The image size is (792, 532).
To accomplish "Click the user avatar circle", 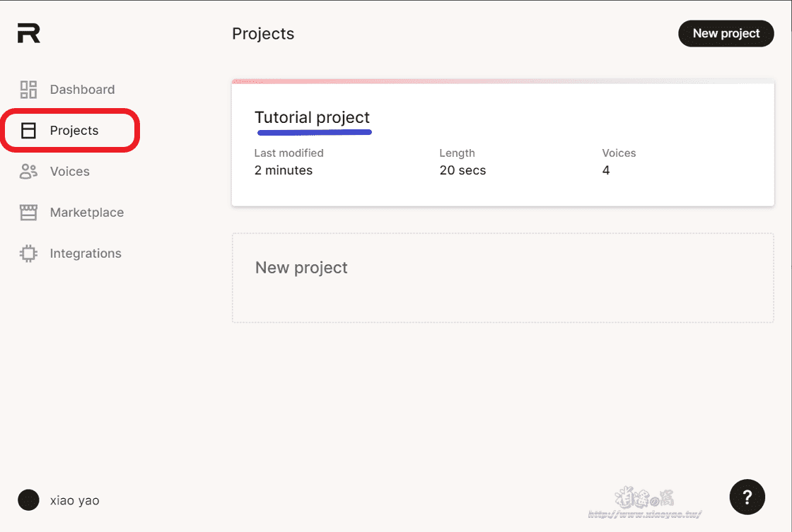I will pyautogui.click(x=28, y=500).
